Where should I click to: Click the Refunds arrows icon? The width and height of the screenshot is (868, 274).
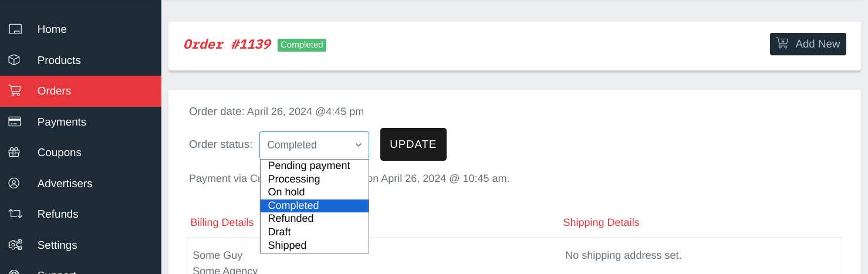pos(15,214)
